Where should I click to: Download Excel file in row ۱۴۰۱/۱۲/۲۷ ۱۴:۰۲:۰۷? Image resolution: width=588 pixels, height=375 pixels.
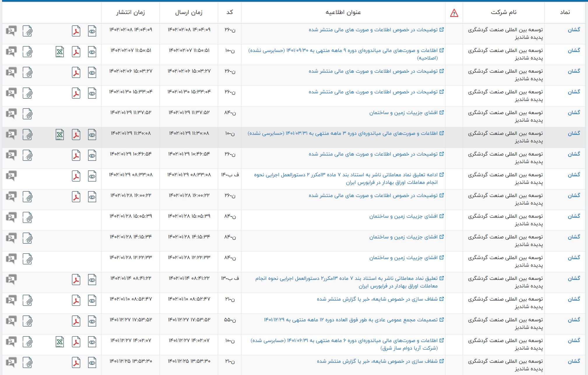pyautogui.click(x=60, y=342)
